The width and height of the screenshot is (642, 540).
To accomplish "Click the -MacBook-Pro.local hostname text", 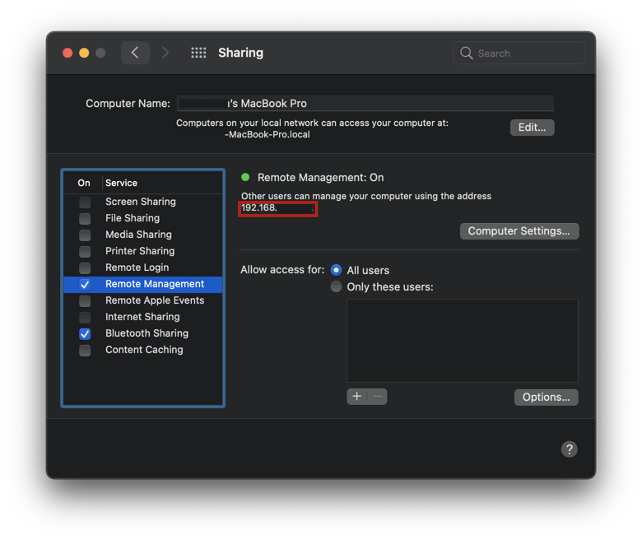I will point(267,135).
